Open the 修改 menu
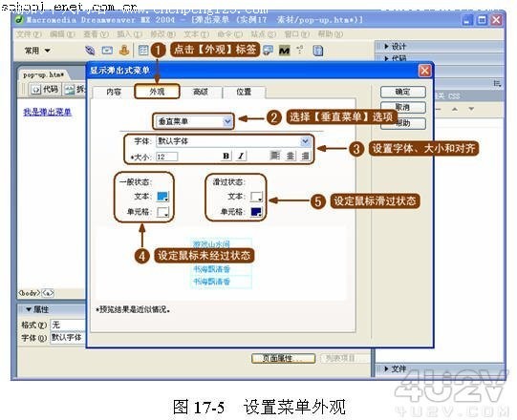This screenshot has height=420, width=517. tap(162, 34)
